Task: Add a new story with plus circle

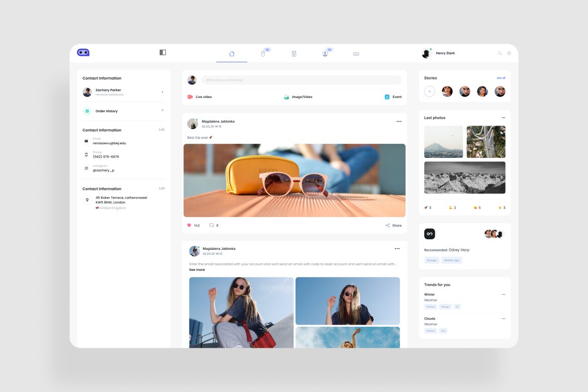Action: [x=429, y=91]
